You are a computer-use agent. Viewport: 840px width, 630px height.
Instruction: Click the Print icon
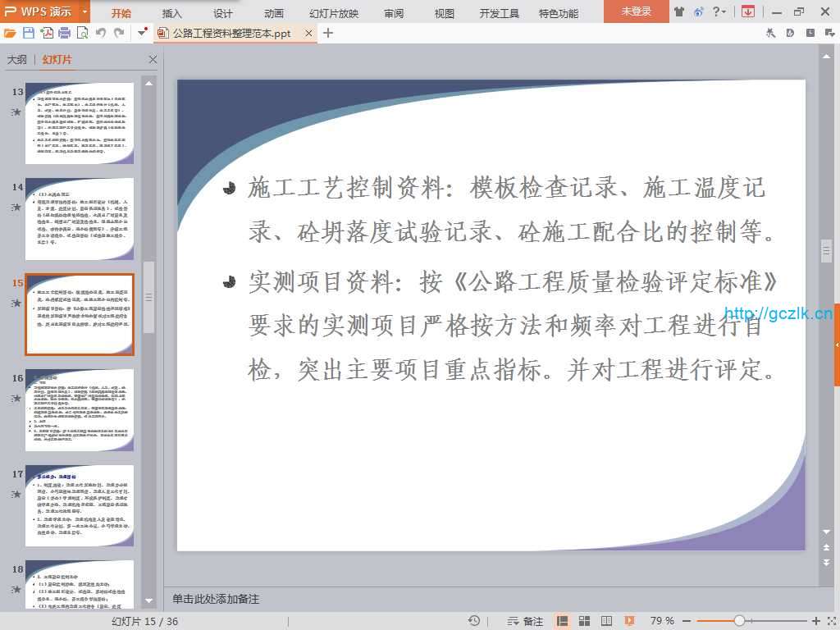coord(65,33)
